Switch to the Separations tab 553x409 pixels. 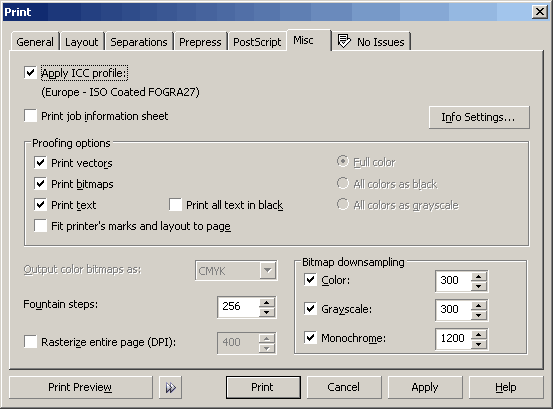(x=139, y=42)
